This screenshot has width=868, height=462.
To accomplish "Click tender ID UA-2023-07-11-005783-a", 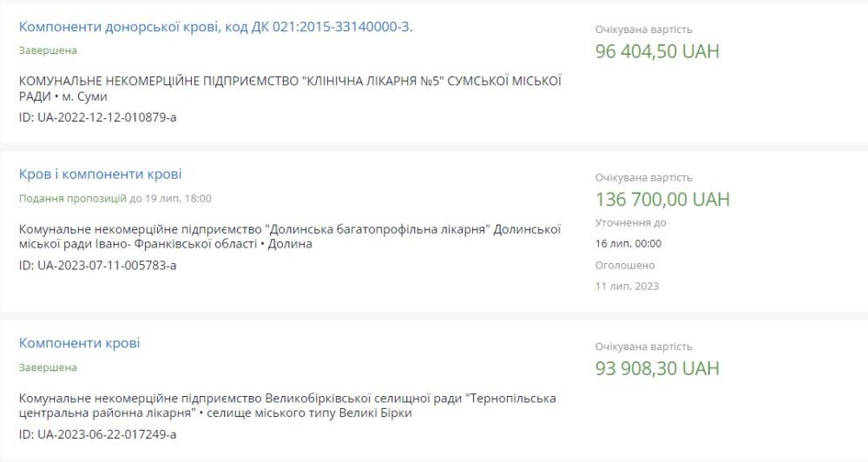I will pos(97,264).
